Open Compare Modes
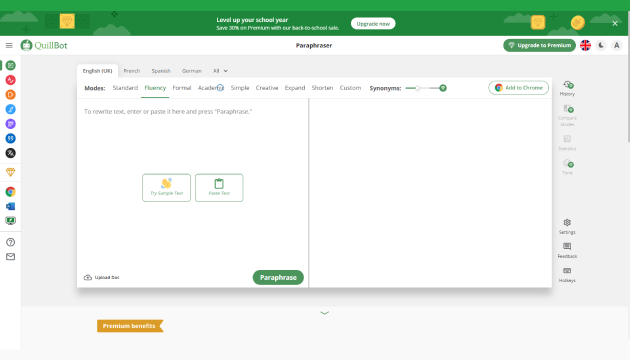This screenshot has width=630, height=360. point(567,115)
